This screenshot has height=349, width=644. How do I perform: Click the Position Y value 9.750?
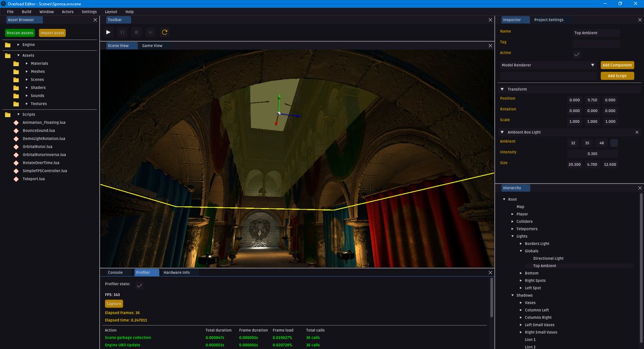pos(592,100)
